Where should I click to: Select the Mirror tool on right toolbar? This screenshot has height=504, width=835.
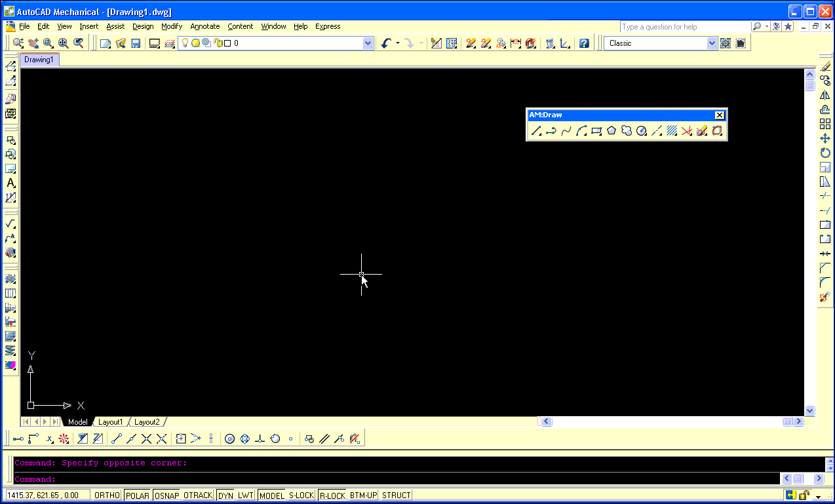click(x=825, y=95)
